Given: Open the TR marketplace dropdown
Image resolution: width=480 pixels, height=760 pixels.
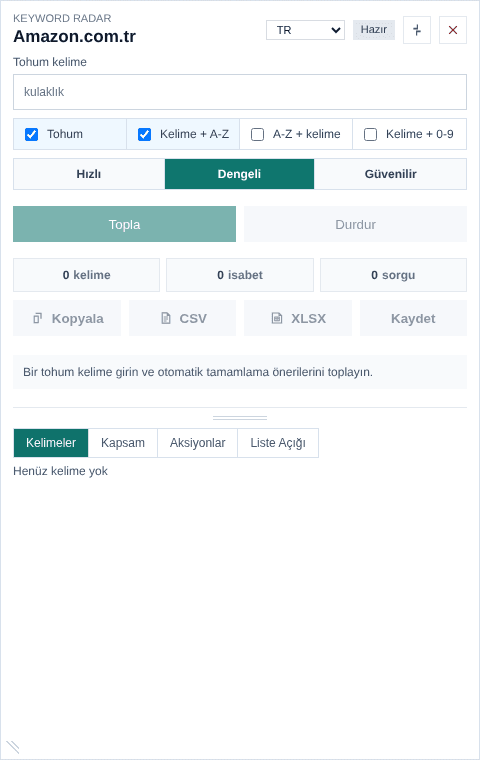Looking at the screenshot, I should pos(305,30).
